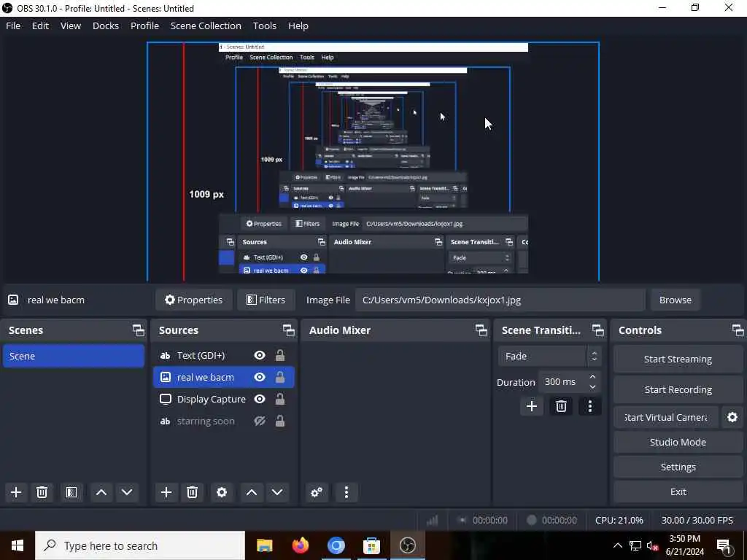Screen dimensions: 747x560
Task: Open Audio Mixer advanced audio properties gears
Action: (x=317, y=492)
